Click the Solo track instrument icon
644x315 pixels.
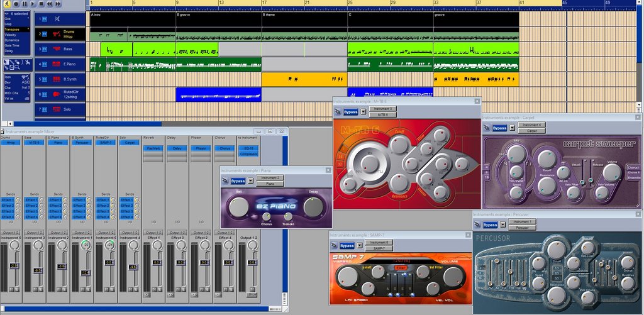[57, 109]
